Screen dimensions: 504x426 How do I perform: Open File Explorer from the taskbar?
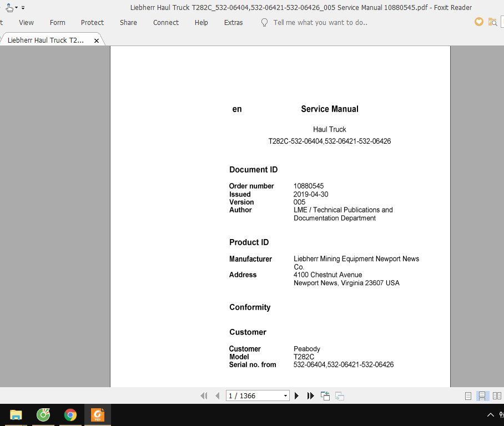click(x=16, y=415)
